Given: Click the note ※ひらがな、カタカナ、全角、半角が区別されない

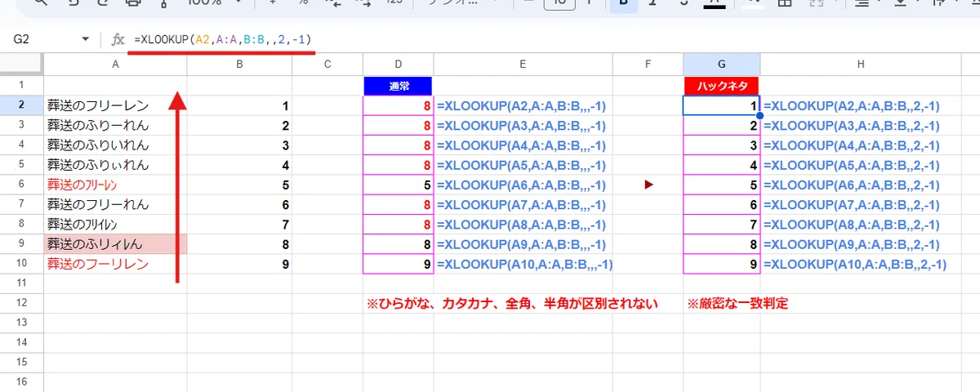Looking at the screenshot, I should [x=513, y=304].
